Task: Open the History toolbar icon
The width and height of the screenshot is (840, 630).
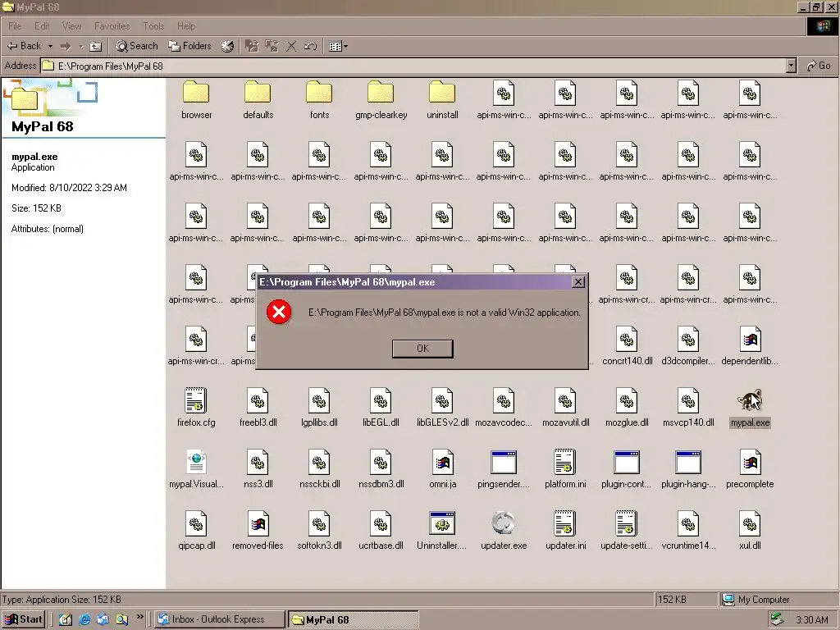Action: tap(228, 46)
